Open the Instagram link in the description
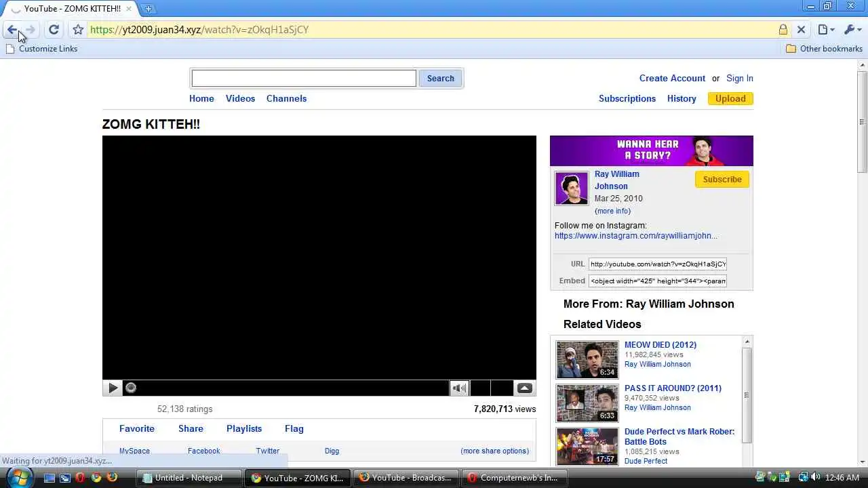This screenshot has width=868, height=488. click(x=636, y=236)
